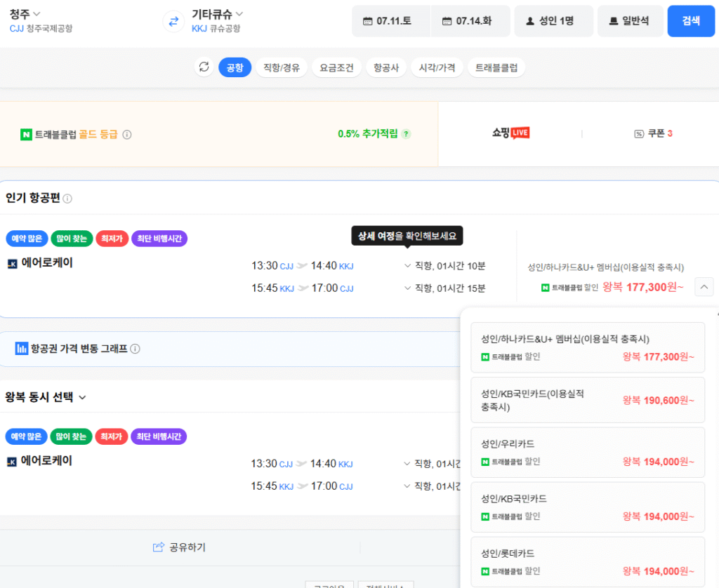Click green question mark beside 추가적립
This screenshot has width=719, height=588.
[x=406, y=134]
